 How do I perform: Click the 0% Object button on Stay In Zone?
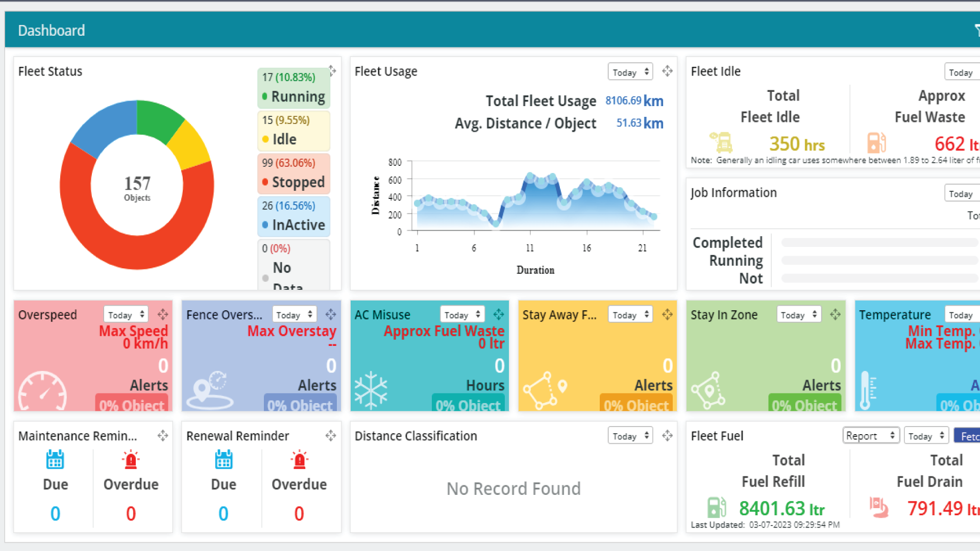[804, 403]
